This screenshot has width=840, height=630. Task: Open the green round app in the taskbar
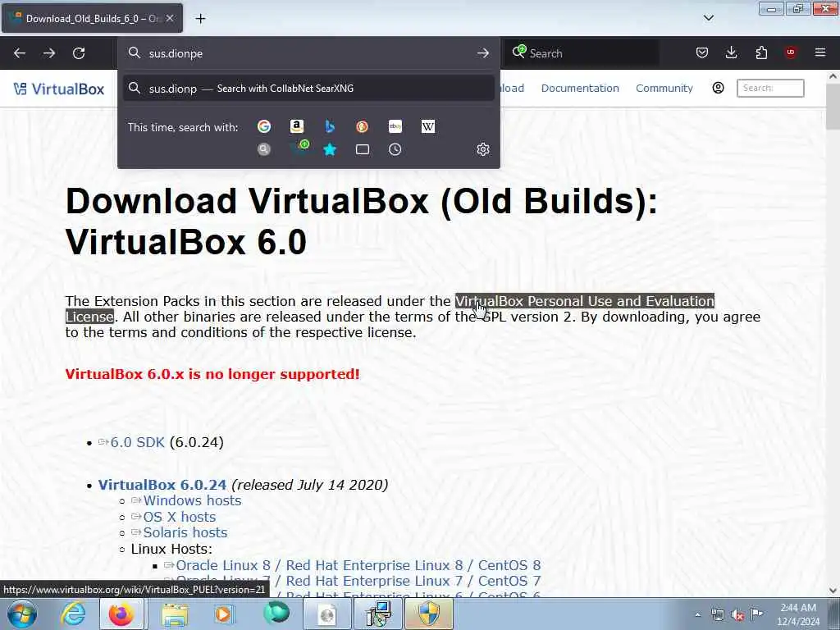pos(276,614)
